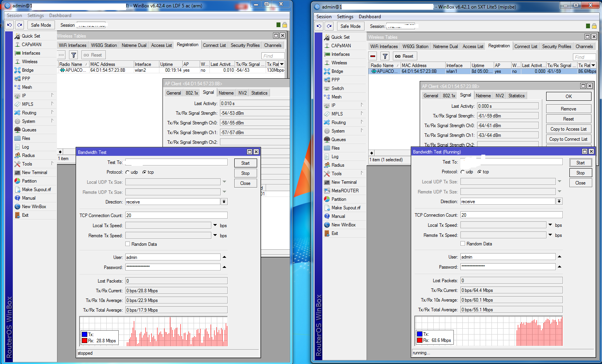
Task: Click red Rx color swatch in right graph legend
Action: coord(419,340)
